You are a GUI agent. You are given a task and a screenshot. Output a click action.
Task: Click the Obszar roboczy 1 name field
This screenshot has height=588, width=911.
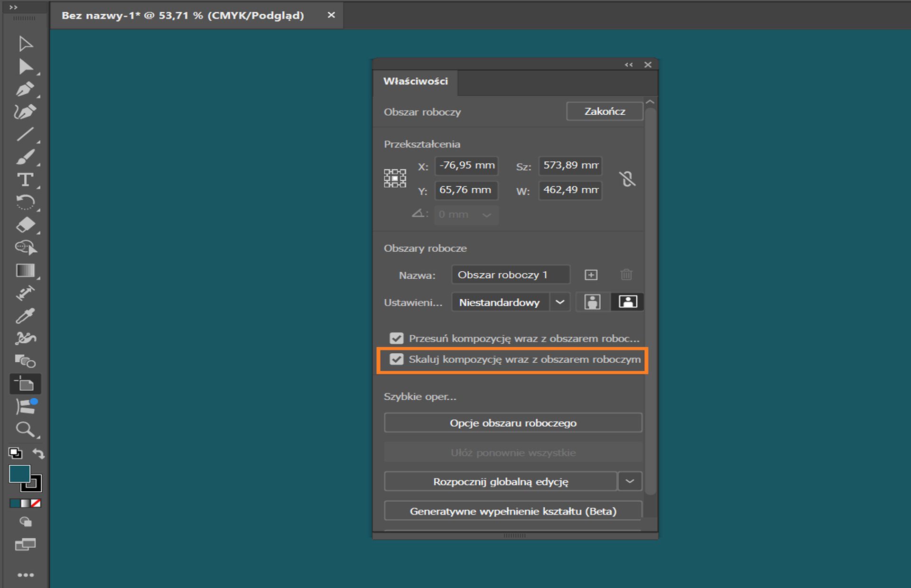point(510,274)
